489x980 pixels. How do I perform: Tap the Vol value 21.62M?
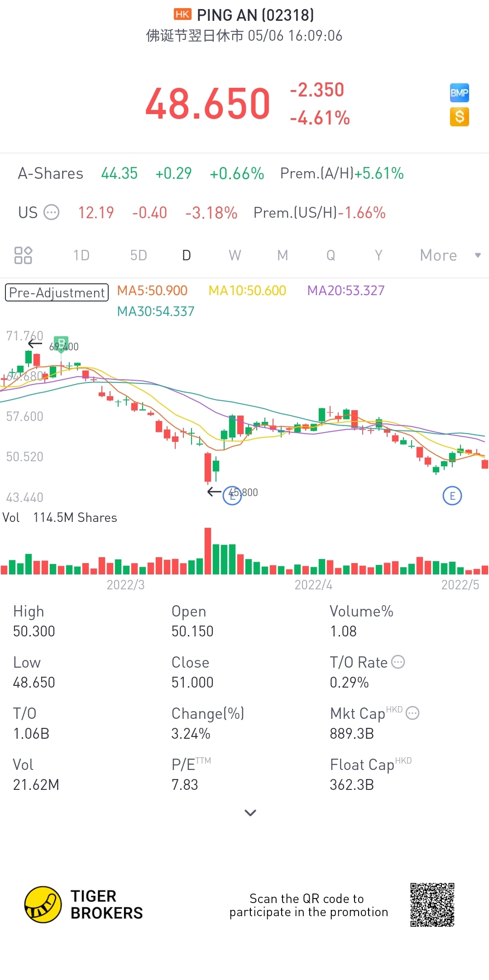coord(36,785)
